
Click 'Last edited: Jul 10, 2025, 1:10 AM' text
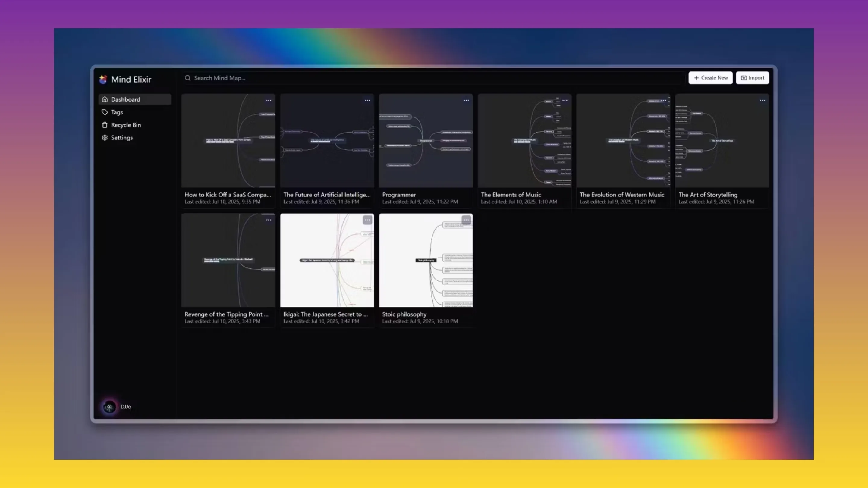click(x=519, y=202)
